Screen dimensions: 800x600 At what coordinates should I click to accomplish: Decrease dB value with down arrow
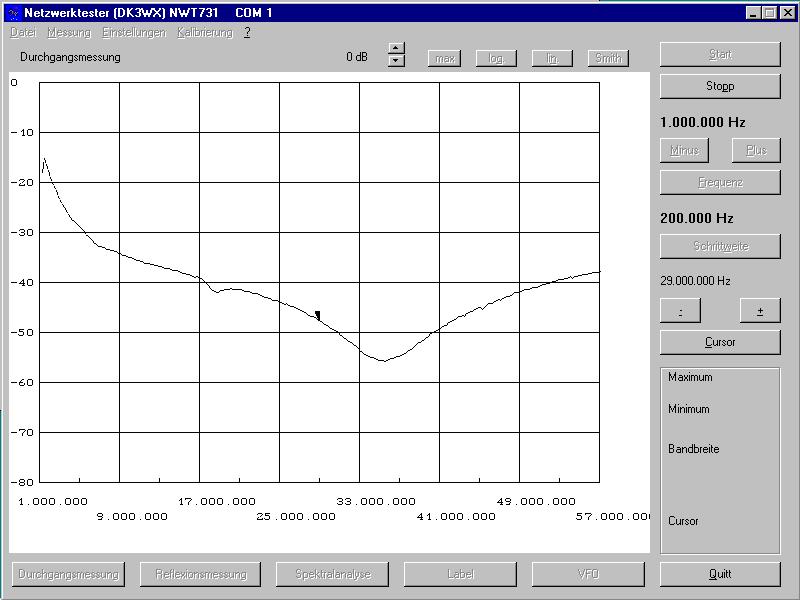pos(396,62)
